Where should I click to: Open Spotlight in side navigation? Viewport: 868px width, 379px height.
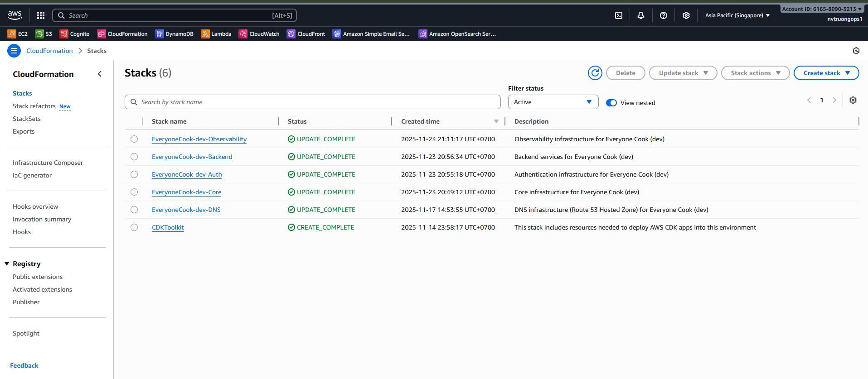tap(26, 333)
